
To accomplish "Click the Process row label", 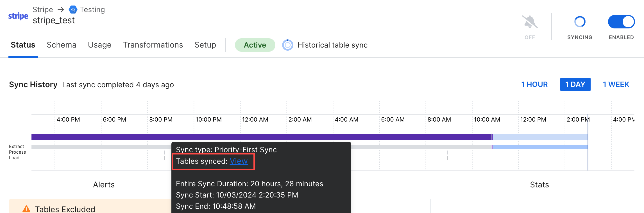I will click(x=17, y=152).
